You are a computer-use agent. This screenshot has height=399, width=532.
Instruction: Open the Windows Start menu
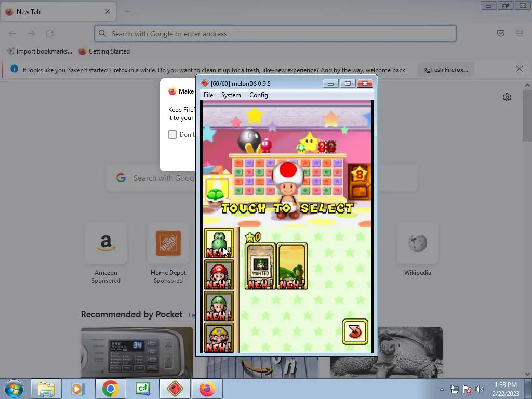14,389
